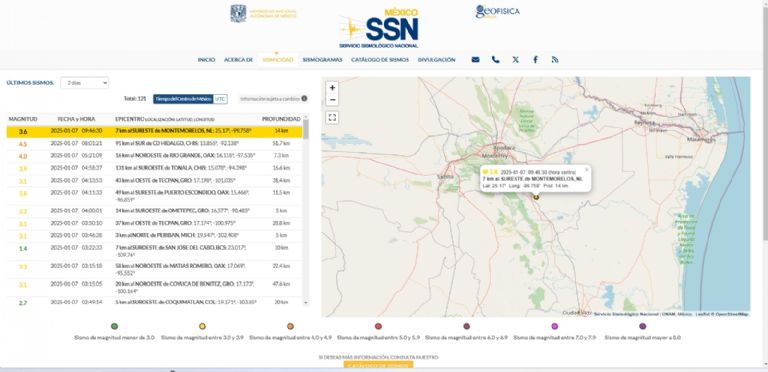Open the Facebook page icon
Screen dimensions: 768x372
(x=535, y=60)
